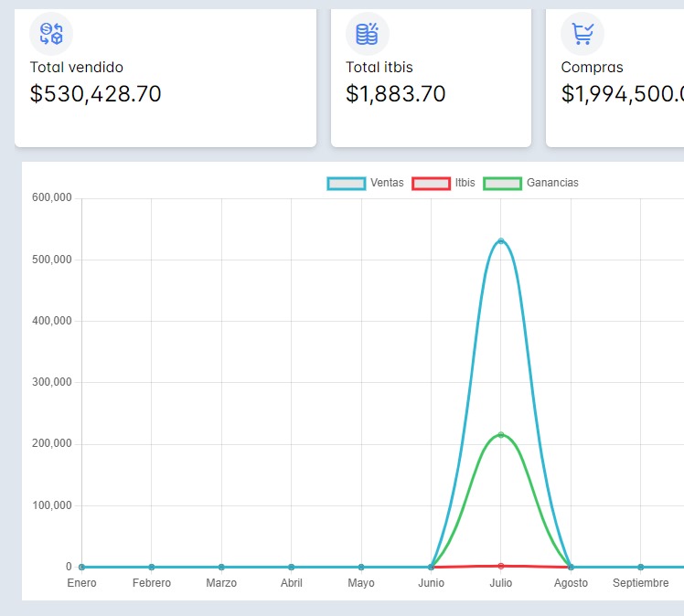Select the Ganancias peak point at Julio
The width and height of the screenshot is (684, 616).
500,435
